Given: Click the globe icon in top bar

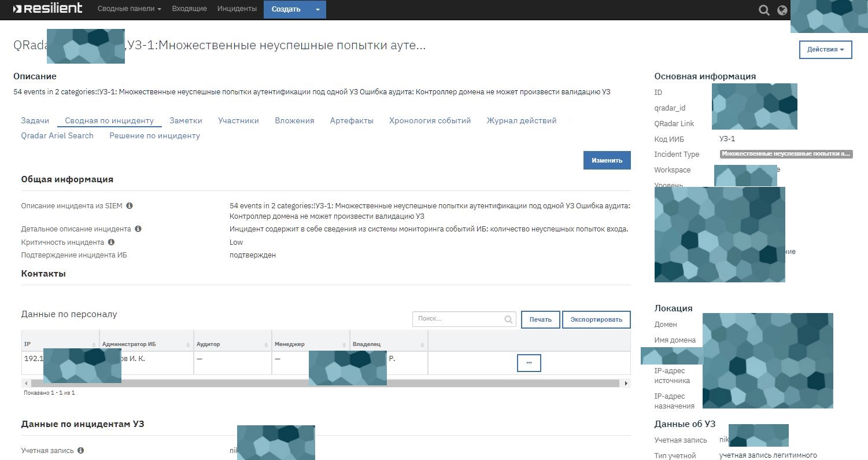Looking at the screenshot, I should tap(783, 10).
